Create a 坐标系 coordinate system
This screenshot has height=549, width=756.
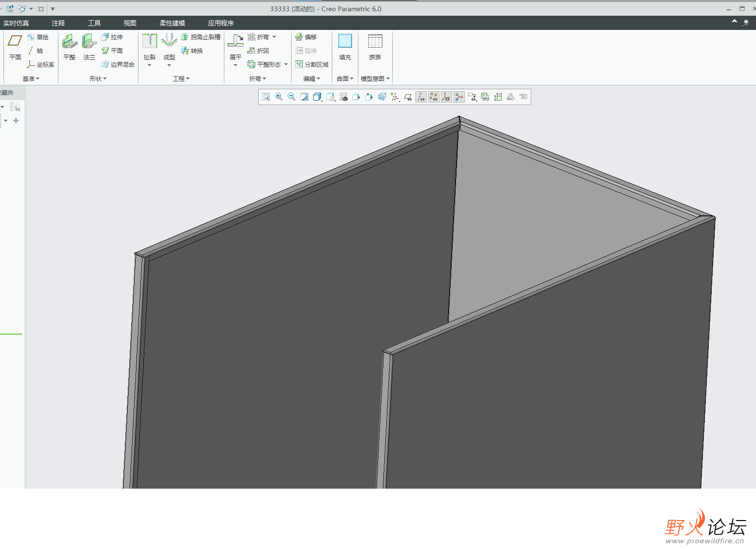tap(40, 64)
